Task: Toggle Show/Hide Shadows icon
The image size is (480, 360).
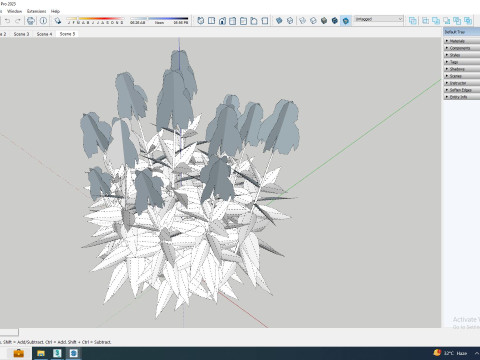Action: [x=58, y=21]
